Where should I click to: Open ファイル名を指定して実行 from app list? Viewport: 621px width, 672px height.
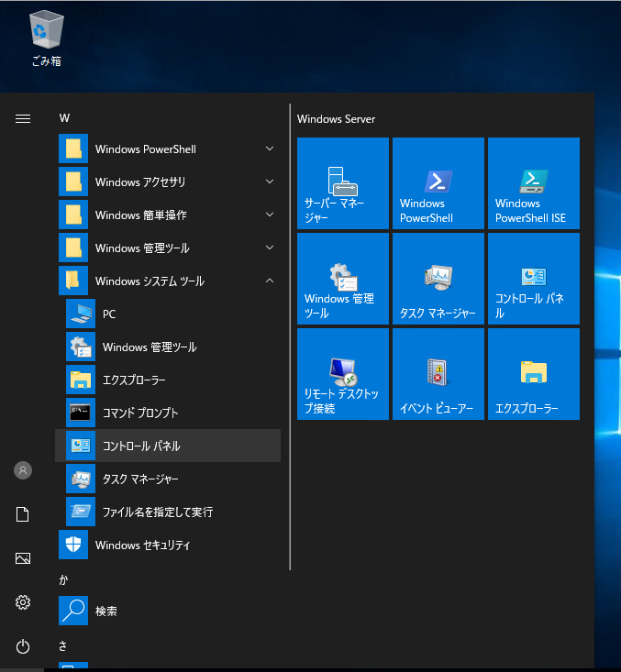point(168,512)
